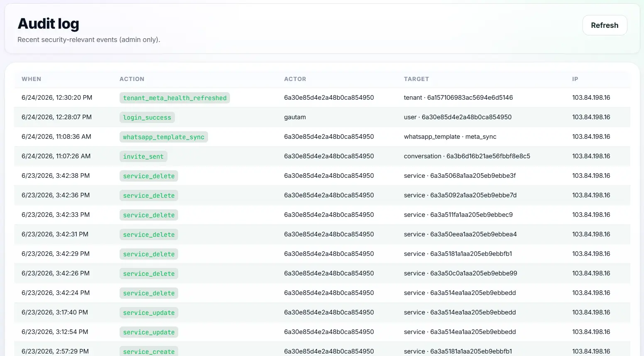Click target user · 6a30e85d4e2a48b0ca854950

458,117
